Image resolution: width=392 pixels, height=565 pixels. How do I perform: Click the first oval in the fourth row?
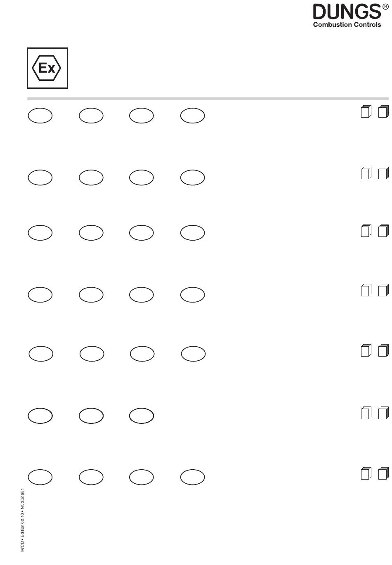40,295
